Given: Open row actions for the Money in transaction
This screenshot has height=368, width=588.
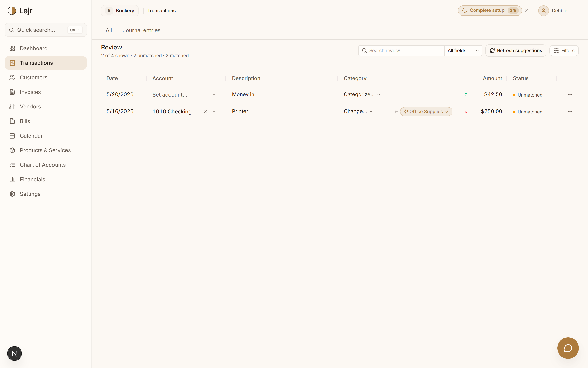Looking at the screenshot, I should tap(570, 95).
